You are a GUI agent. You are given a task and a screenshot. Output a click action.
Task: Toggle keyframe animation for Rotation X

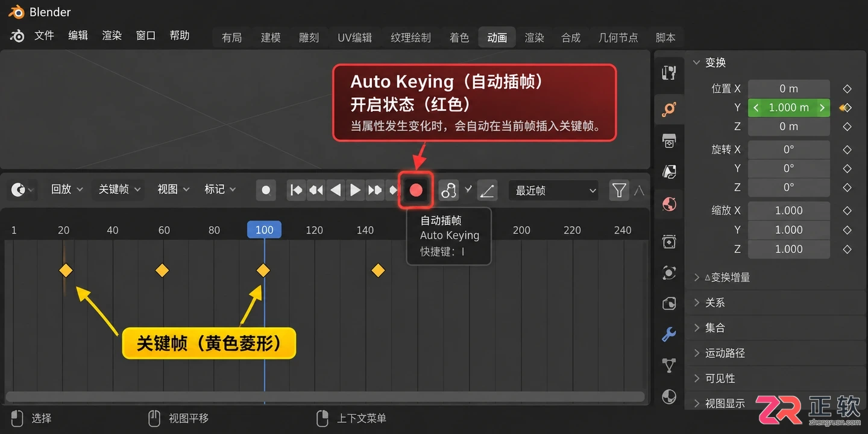[x=847, y=149]
